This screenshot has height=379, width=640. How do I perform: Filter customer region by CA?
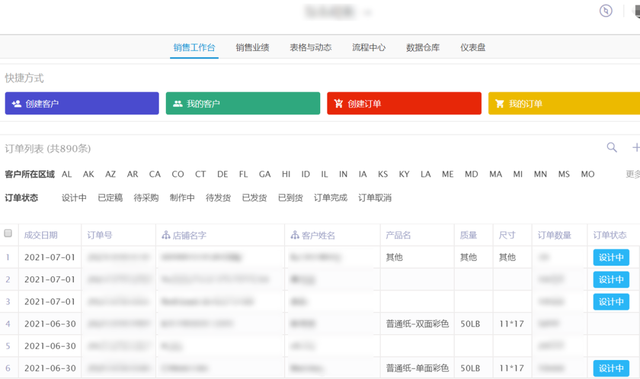tap(155, 174)
